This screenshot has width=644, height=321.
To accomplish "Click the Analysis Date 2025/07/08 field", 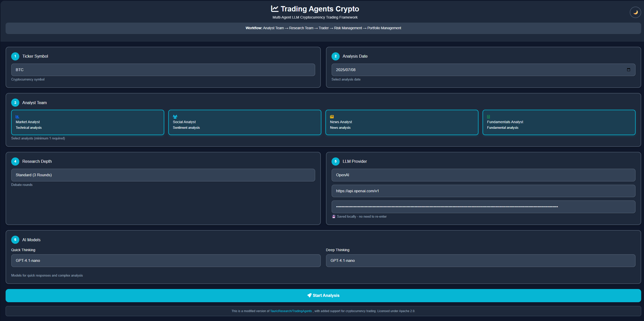I will tap(484, 70).
